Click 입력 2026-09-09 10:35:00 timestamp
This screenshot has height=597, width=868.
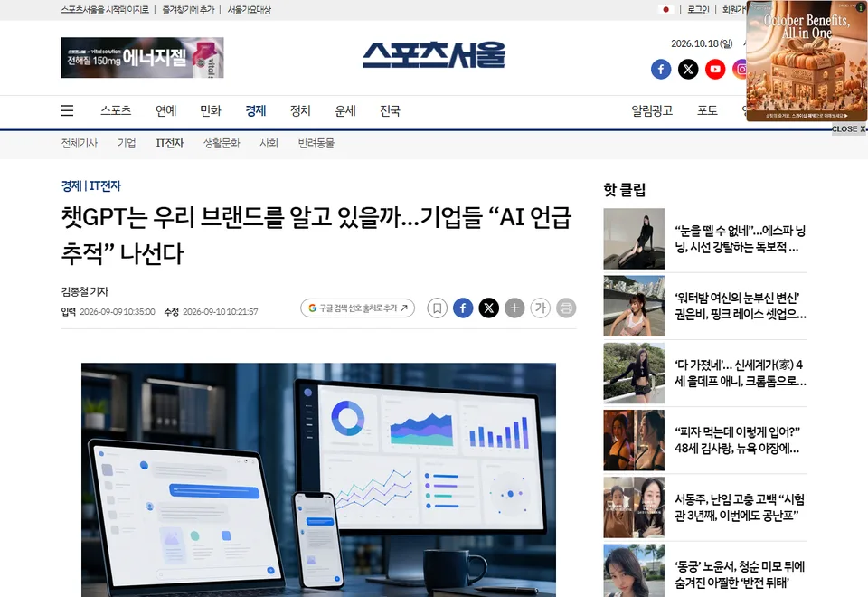pos(108,312)
